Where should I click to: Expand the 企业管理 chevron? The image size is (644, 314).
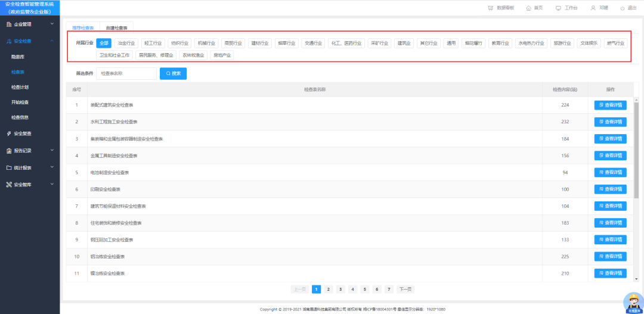(x=52, y=24)
